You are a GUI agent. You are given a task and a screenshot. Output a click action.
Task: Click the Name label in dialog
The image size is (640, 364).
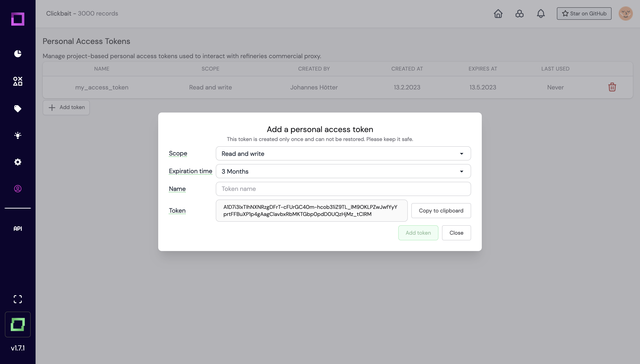(177, 189)
